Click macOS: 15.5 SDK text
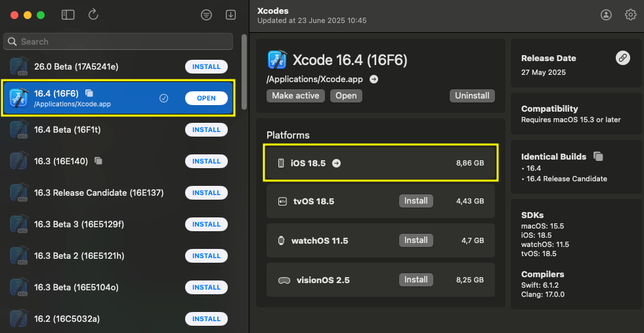644x333 pixels. pos(542,226)
